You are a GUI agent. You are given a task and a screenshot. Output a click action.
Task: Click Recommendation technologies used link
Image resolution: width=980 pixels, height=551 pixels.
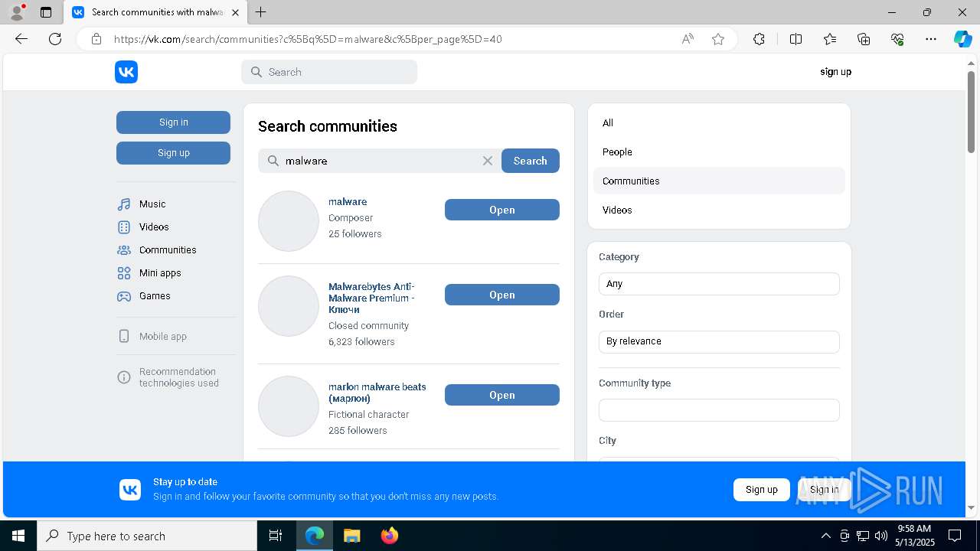178,377
